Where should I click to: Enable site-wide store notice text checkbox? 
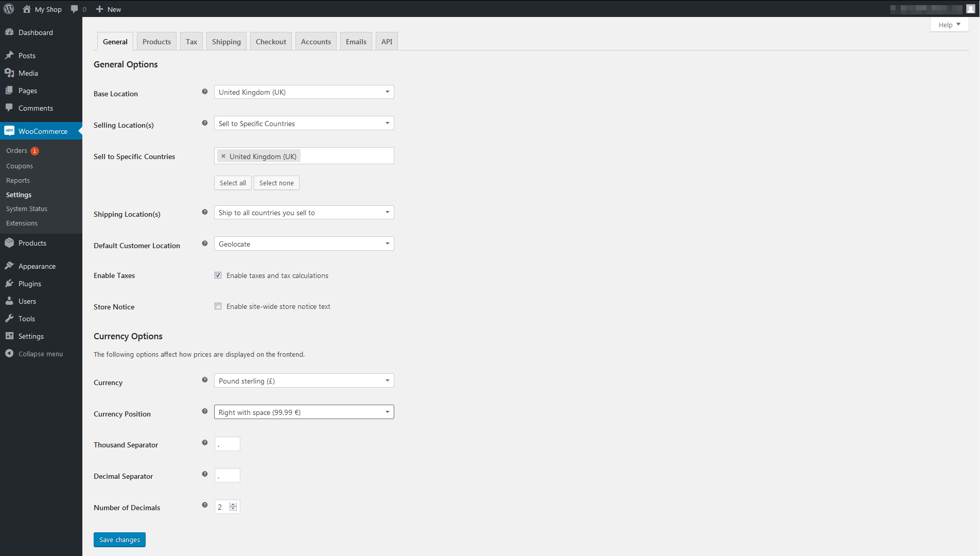(x=218, y=306)
